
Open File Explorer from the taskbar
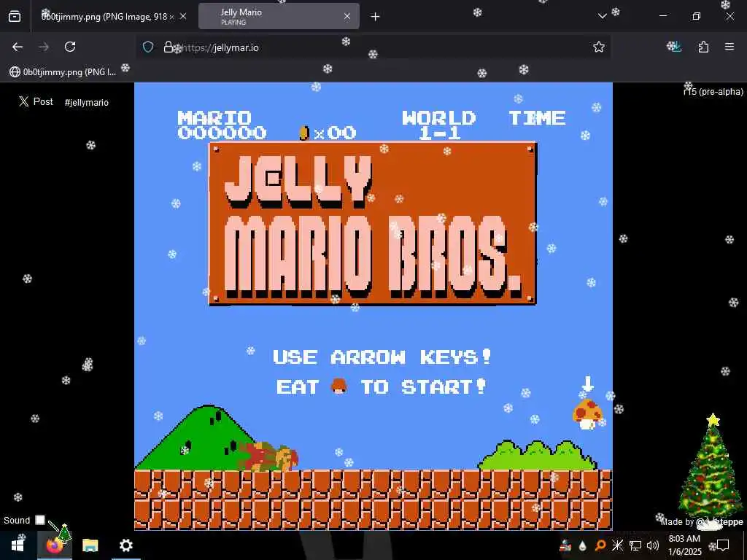click(x=90, y=545)
